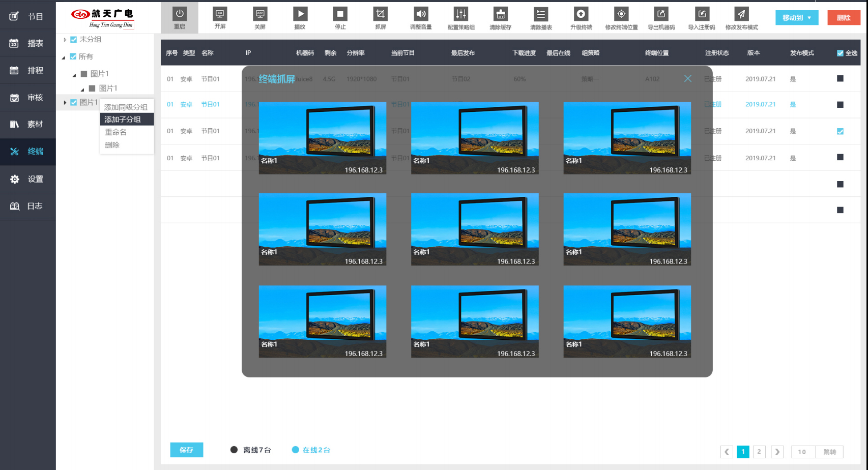Click the restart (重启) power icon
Screen dimensions: 868x470
pyautogui.click(x=180, y=14)
